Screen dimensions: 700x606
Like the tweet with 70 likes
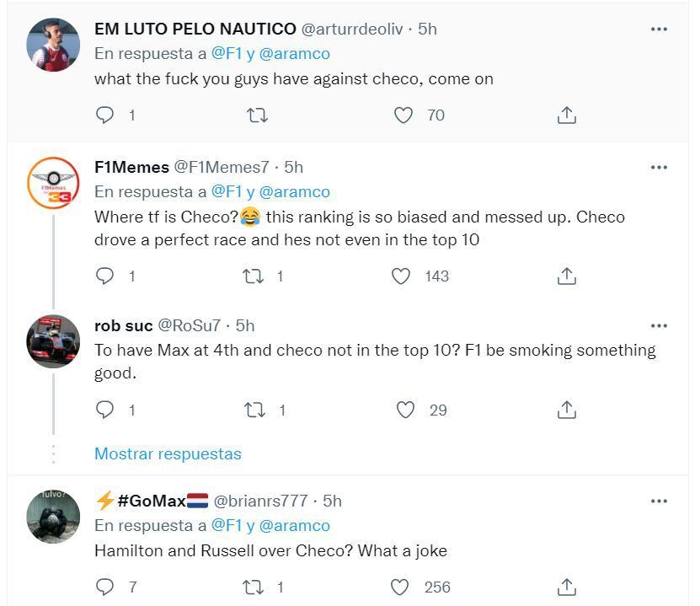coord(404,115)
